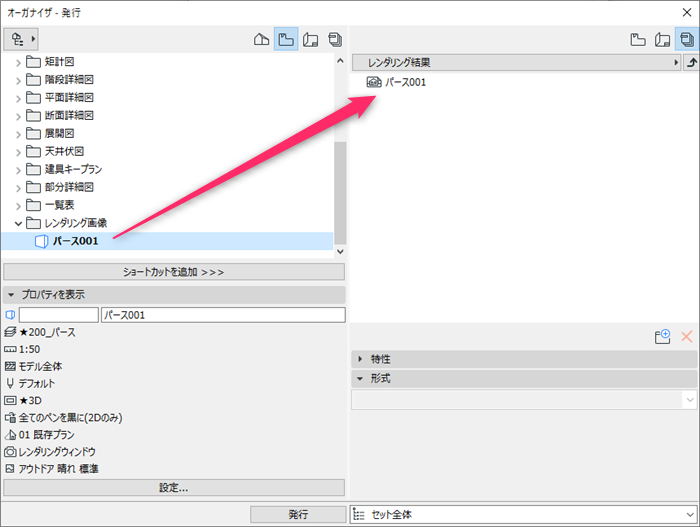The width and height of the screenshot is (700, 527).
Task: Expand the 建具キープラン folder
Action: (18, 170)
